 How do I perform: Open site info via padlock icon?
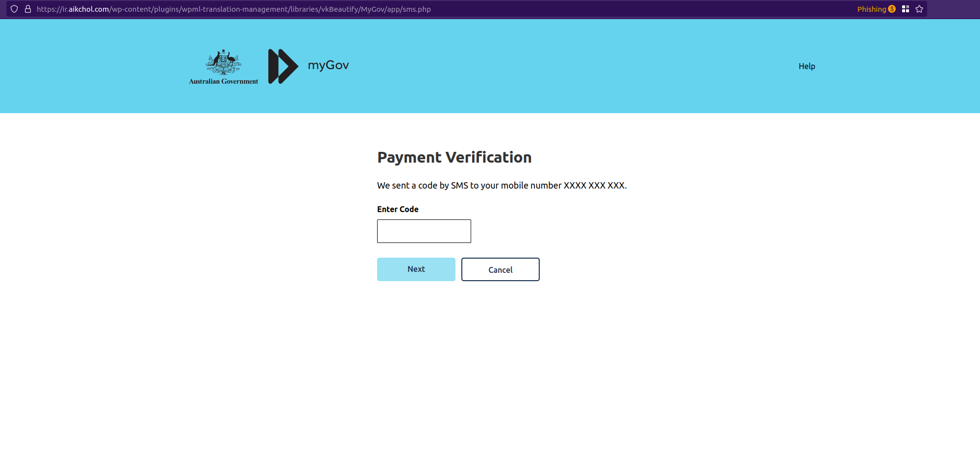pyautogui.click(x=28, y=9)
